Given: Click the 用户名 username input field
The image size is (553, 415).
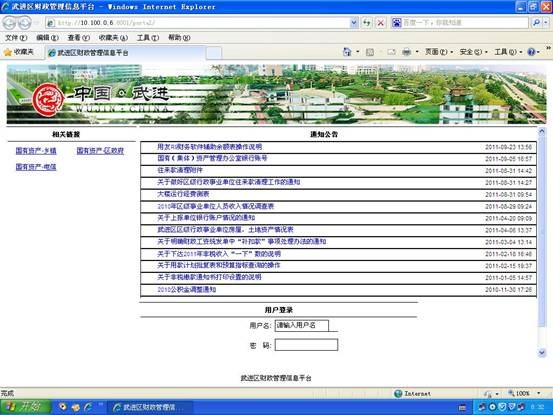Looking at the screenshot, I should click(x=302, y=325).
